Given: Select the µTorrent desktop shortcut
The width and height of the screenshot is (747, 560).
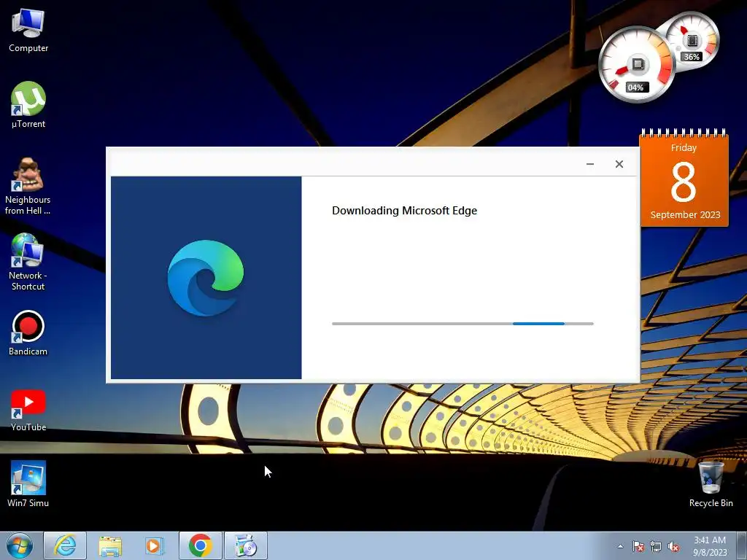Looking at the screenshot, I should pyautogui.click(x=28, y=105).
